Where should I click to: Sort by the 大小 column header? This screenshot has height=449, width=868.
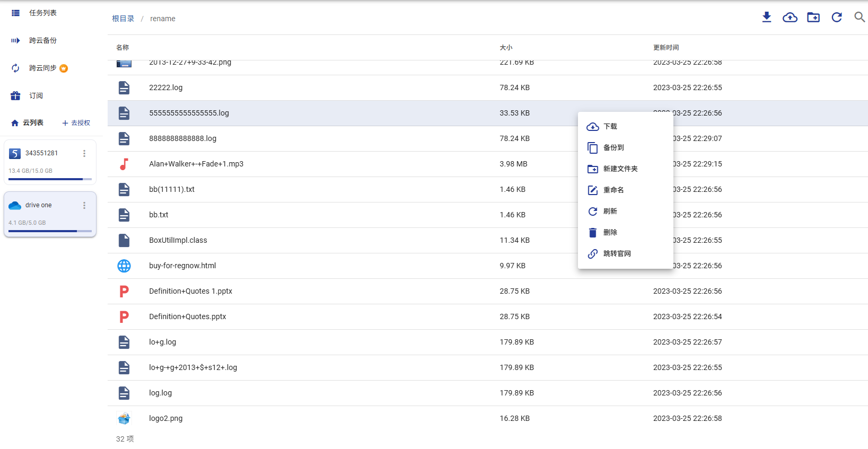point(506,48)
